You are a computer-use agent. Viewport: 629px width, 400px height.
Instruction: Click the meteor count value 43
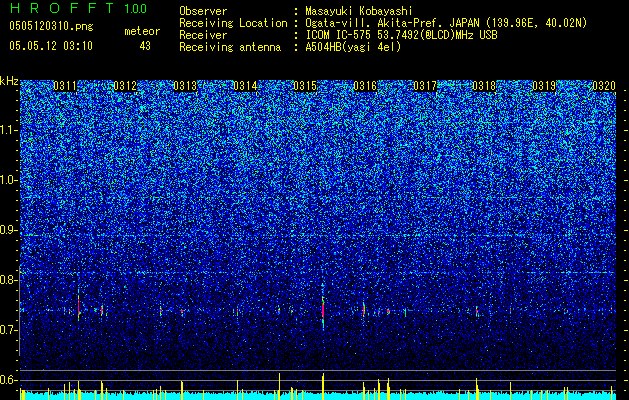click(x=145, y=46)
